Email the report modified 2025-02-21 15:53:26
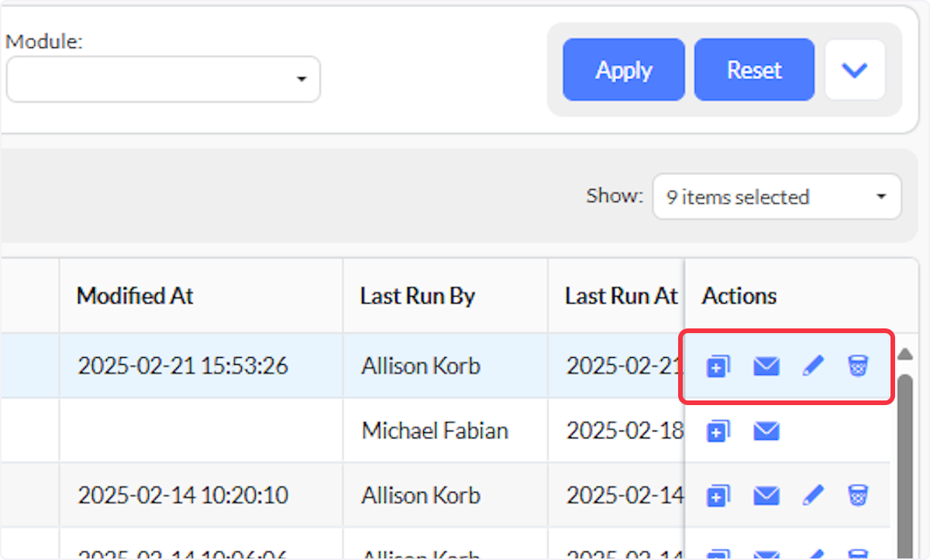 [x=766, y=366]
